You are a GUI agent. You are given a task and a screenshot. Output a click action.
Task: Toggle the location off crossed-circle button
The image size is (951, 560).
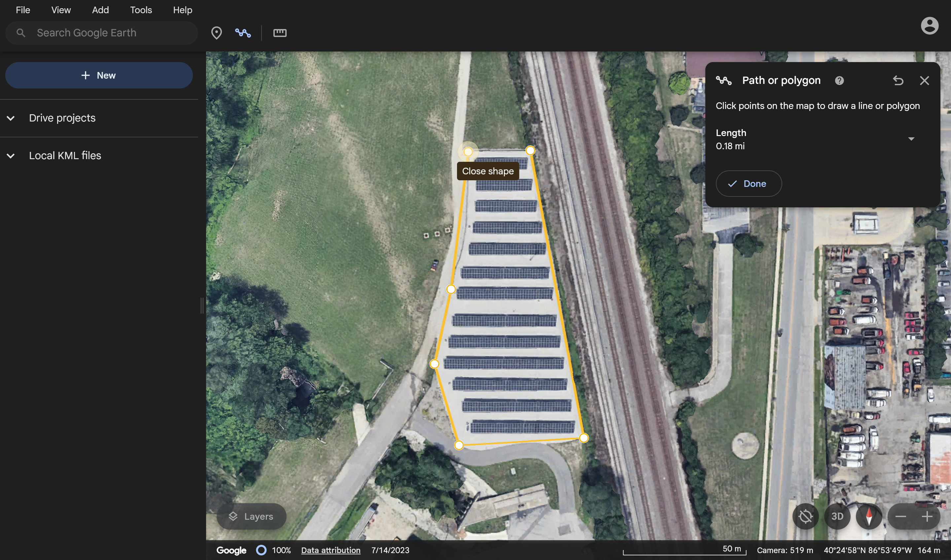click(805, 516)
